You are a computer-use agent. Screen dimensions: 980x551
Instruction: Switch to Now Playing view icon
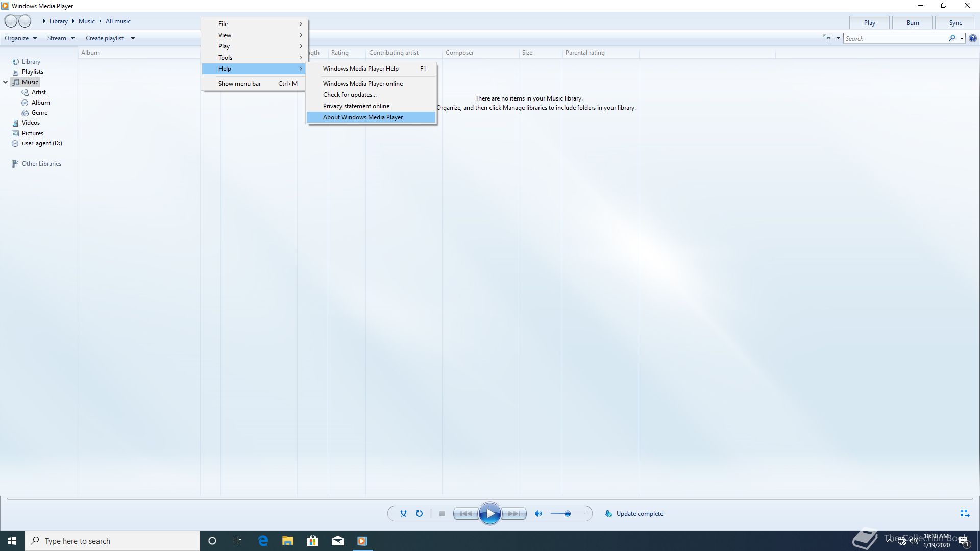pyautogui.click(x=964, y=514)
